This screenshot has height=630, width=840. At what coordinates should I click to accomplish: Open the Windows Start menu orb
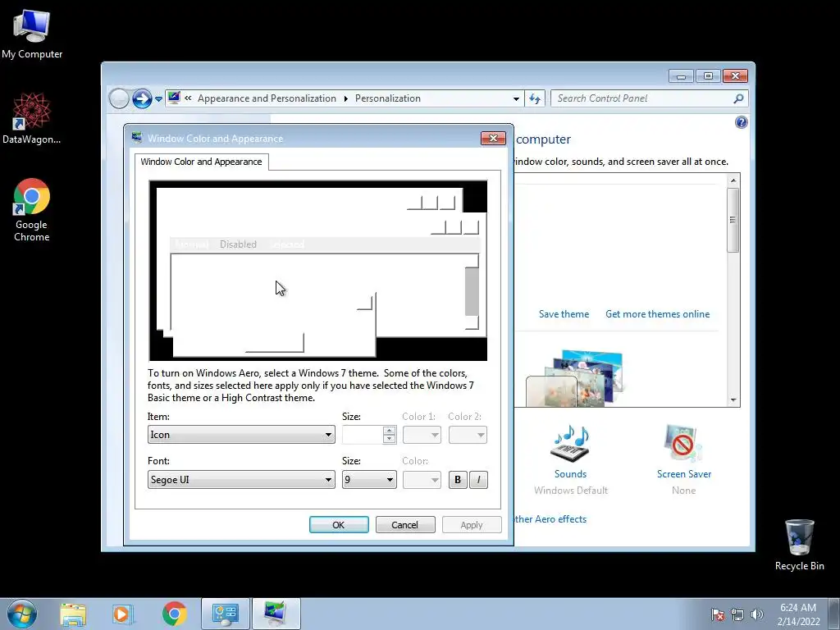pyautogui.click(x=22, y=614)
